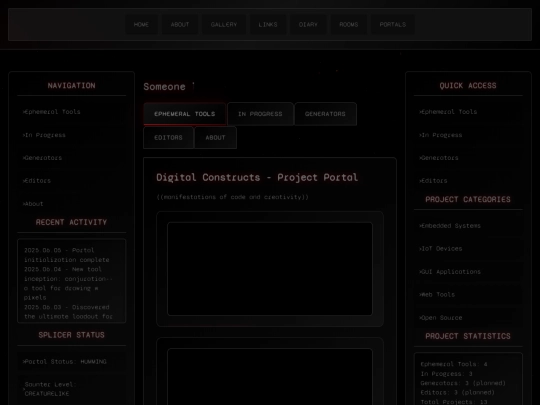The width and height of the screenshot is (540, 405).
Task: Click the 'Portal initialization complete' log entry
Action: 66,255
